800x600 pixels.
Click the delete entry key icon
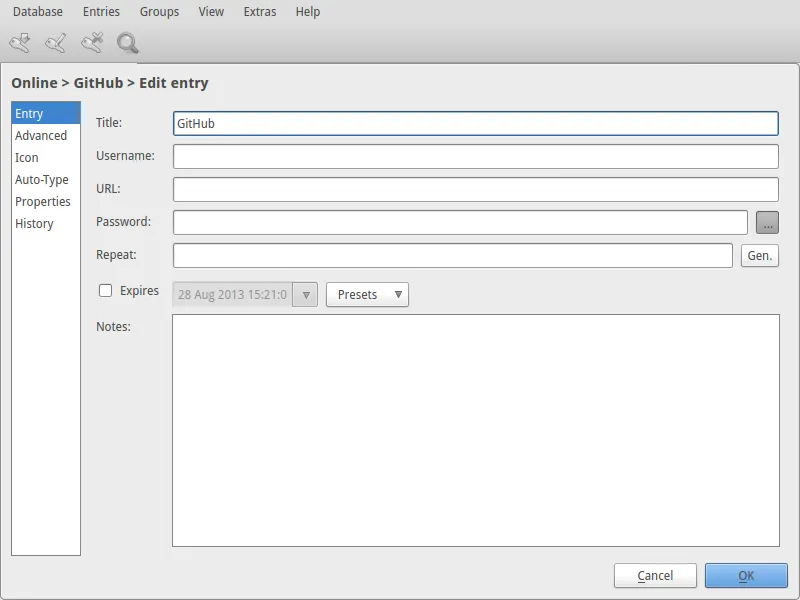point(92,43)
